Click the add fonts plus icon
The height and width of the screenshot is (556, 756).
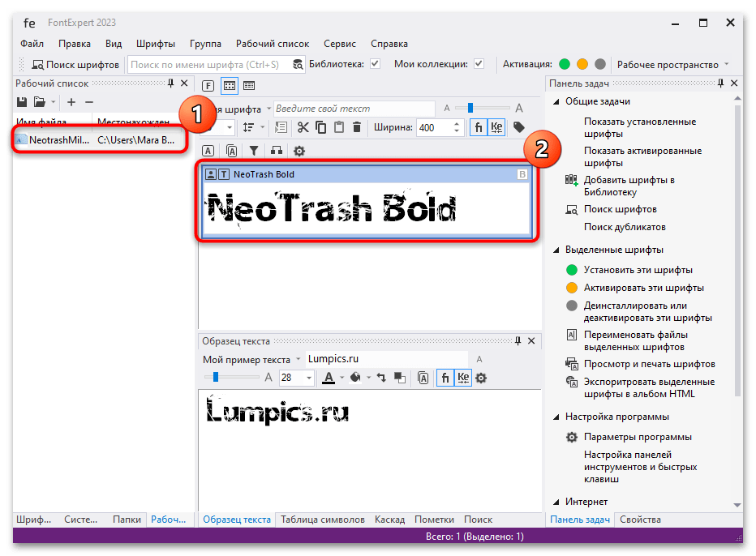coord(71,102)
